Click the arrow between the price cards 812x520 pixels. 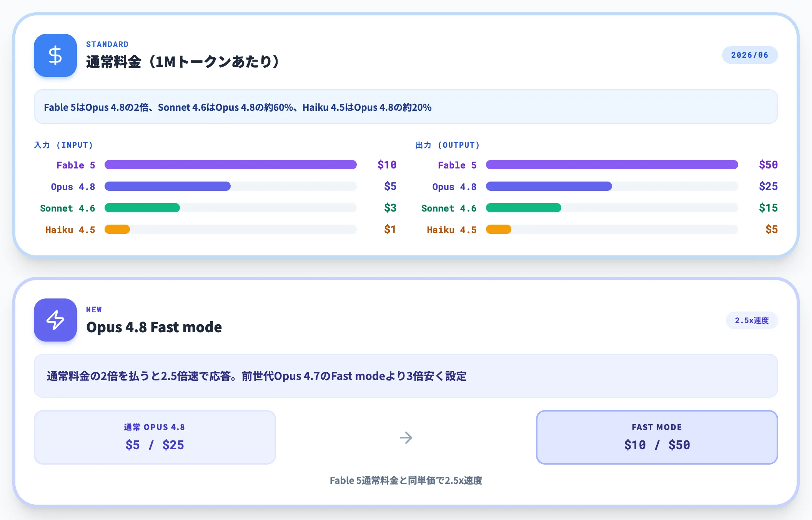pos(406,438)
